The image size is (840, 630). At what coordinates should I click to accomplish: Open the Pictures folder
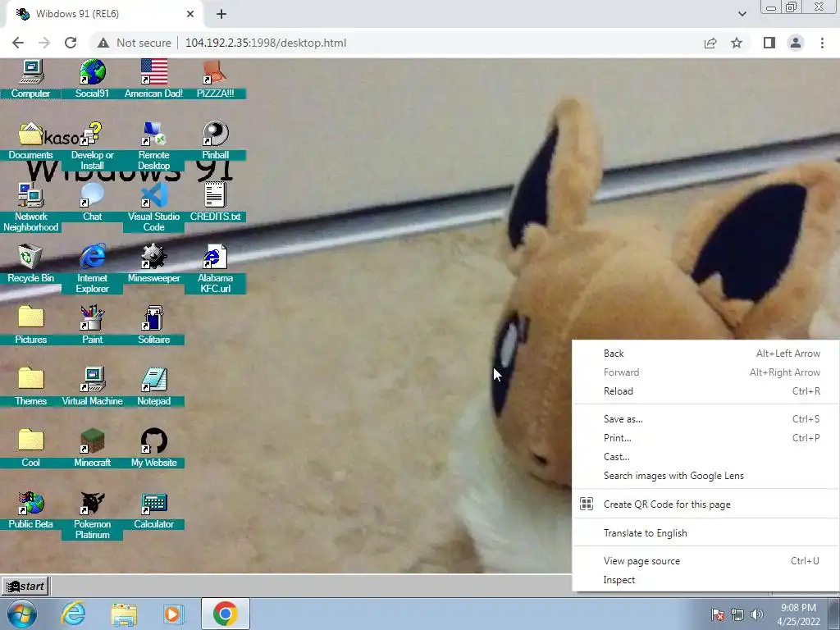tap(30, 318)
